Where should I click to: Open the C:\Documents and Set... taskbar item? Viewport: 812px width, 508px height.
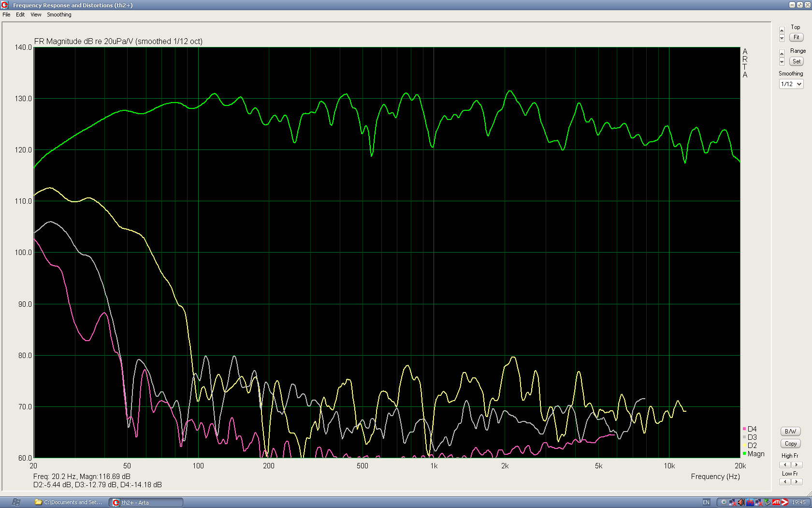pos(69,502)
